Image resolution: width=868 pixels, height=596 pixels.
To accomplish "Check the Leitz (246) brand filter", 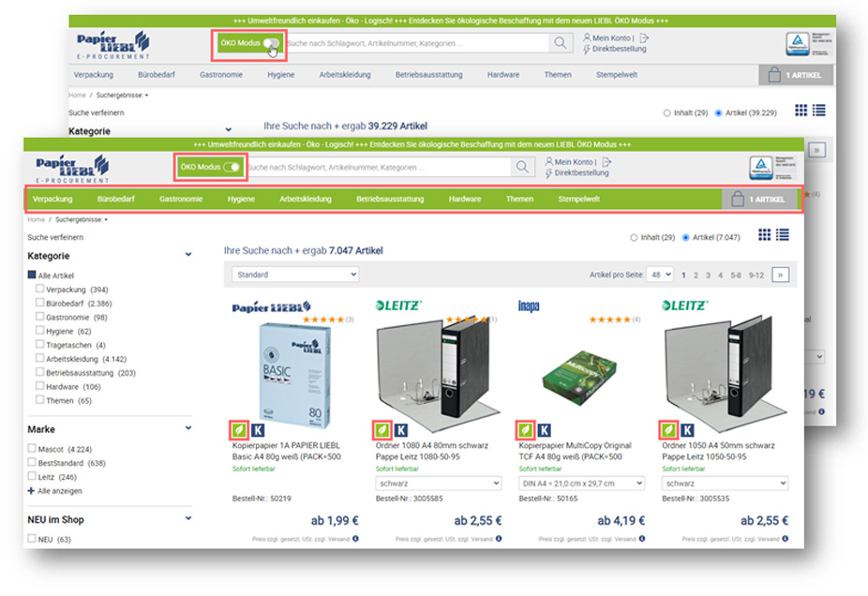I will 32,476.
